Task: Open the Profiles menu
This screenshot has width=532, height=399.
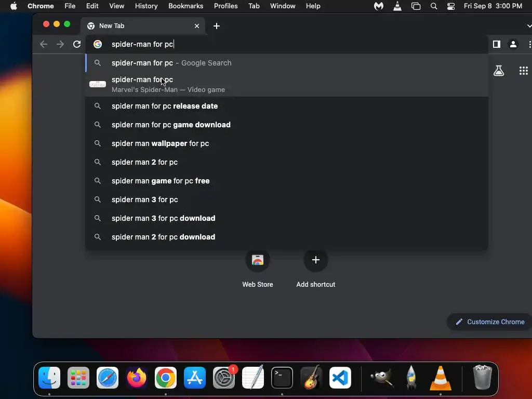Action: coord(225,6)
